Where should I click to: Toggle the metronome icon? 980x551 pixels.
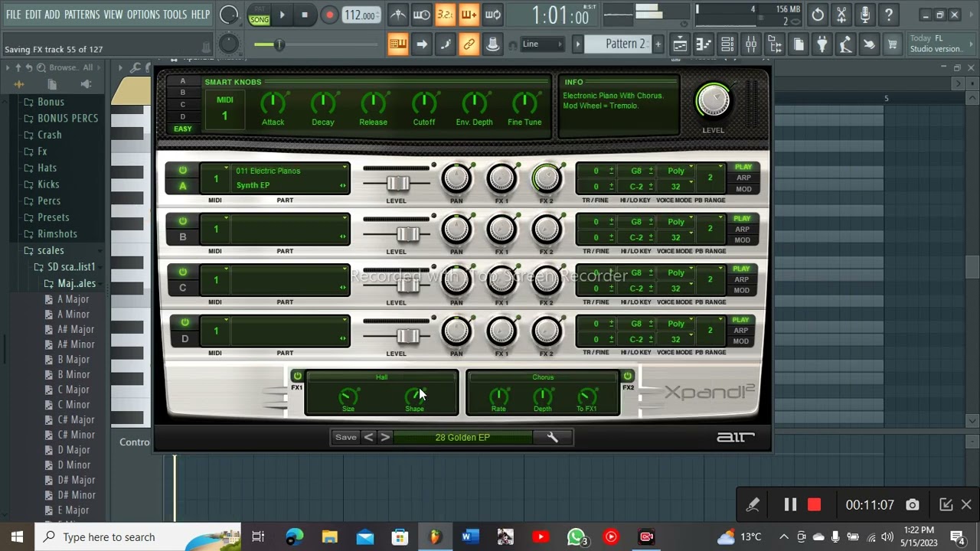coord(398,15)
